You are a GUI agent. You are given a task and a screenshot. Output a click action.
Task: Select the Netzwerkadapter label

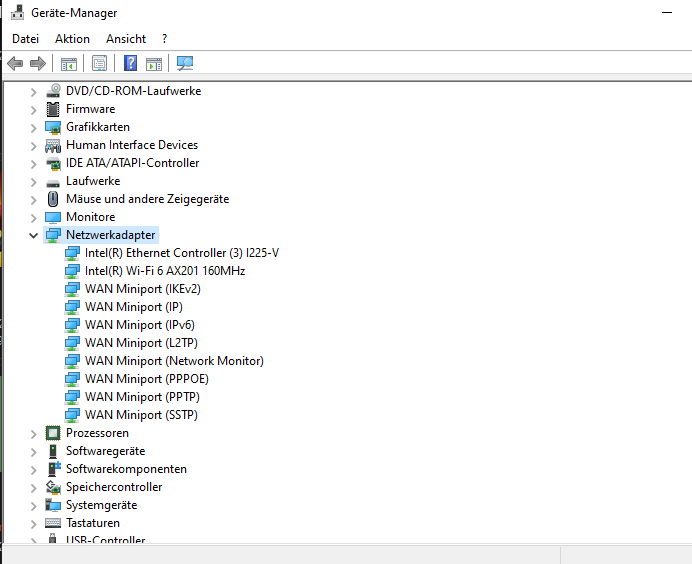(111, 235)
